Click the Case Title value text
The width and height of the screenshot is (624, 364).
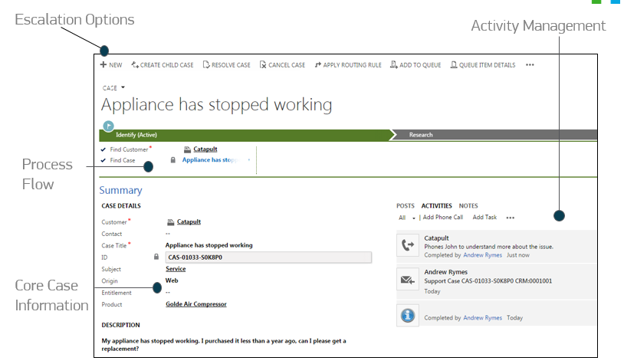pos(209,245)
